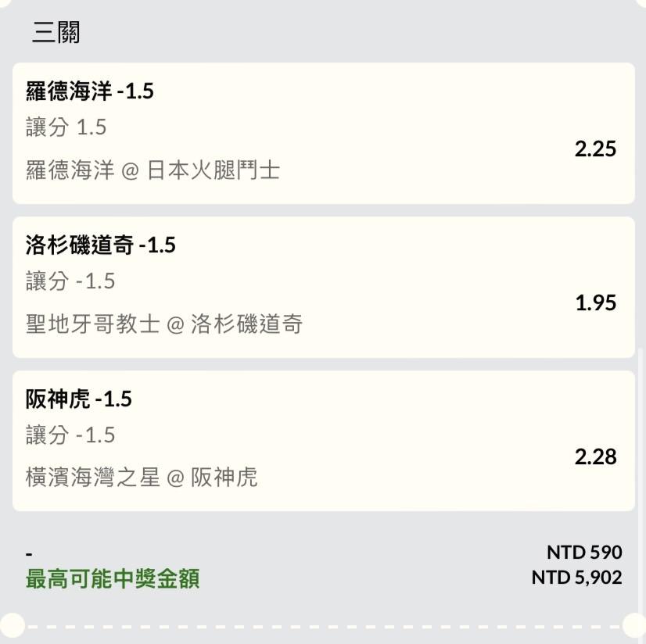Open the 阪神虎 -1.5 bet card

point(324,441)
